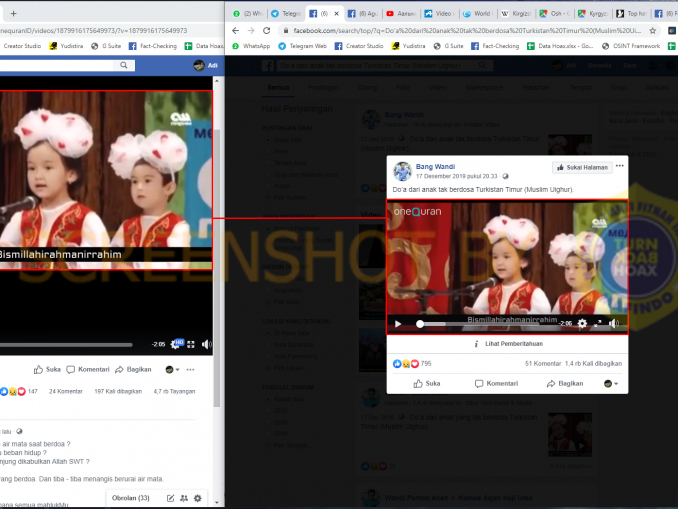Enter fullscreen on left video player
Image resolution: width=678 pixels, height=509 pixels.
click(x=191, y=344)
